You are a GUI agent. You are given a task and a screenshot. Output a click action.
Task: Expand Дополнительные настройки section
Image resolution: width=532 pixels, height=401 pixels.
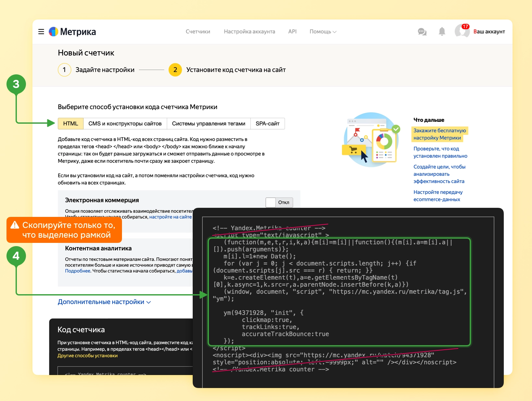[104, 302]
